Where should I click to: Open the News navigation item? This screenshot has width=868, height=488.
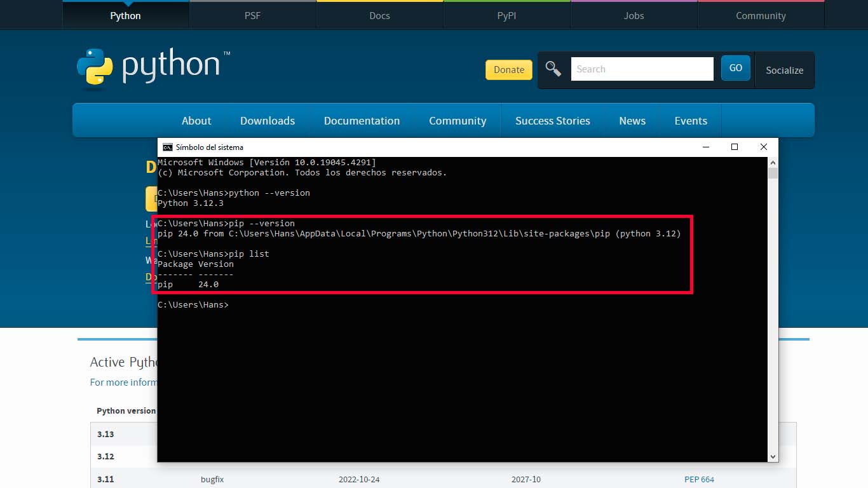[x=632, y=121]
